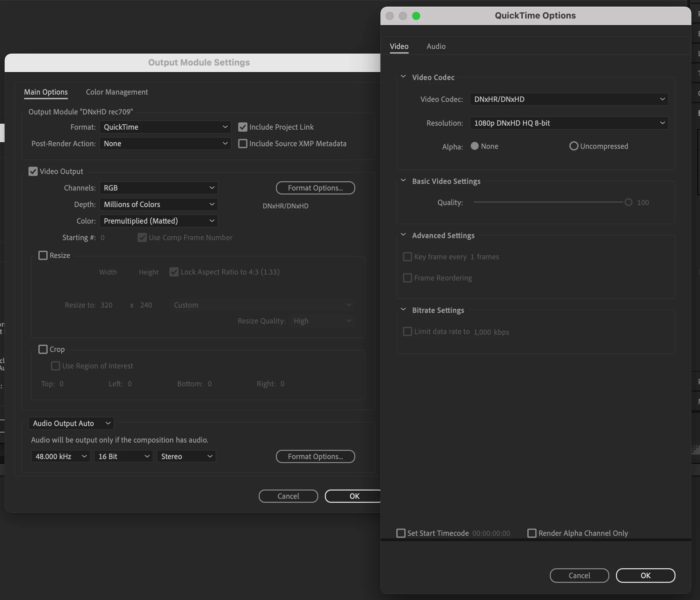
Task: Open the Color Management tab
Action: 117,92
